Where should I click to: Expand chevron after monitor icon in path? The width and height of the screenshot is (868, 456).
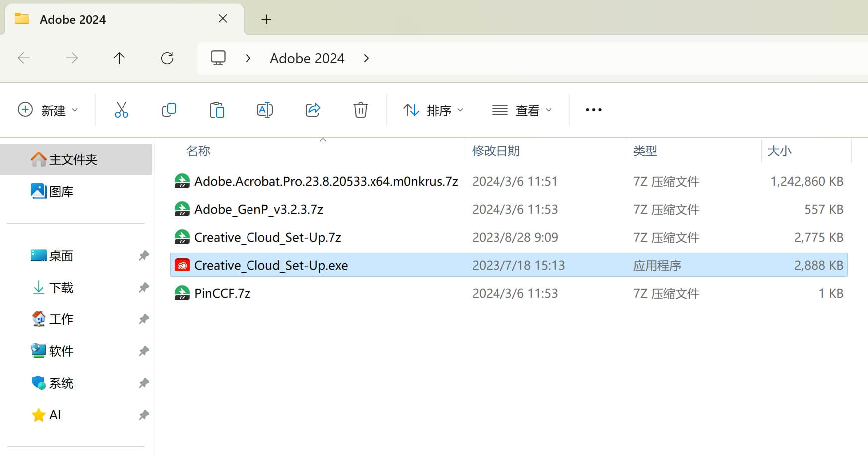248,58
